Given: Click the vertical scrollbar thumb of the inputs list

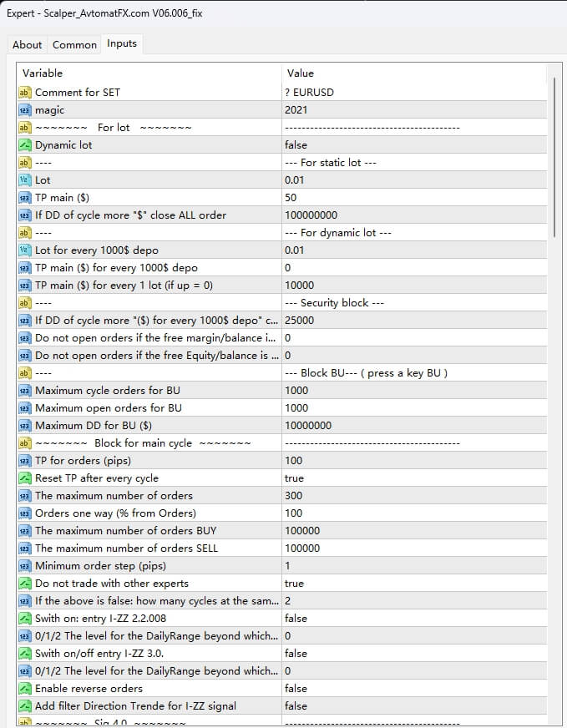Looking at the screenshot, I should (554, 158).
